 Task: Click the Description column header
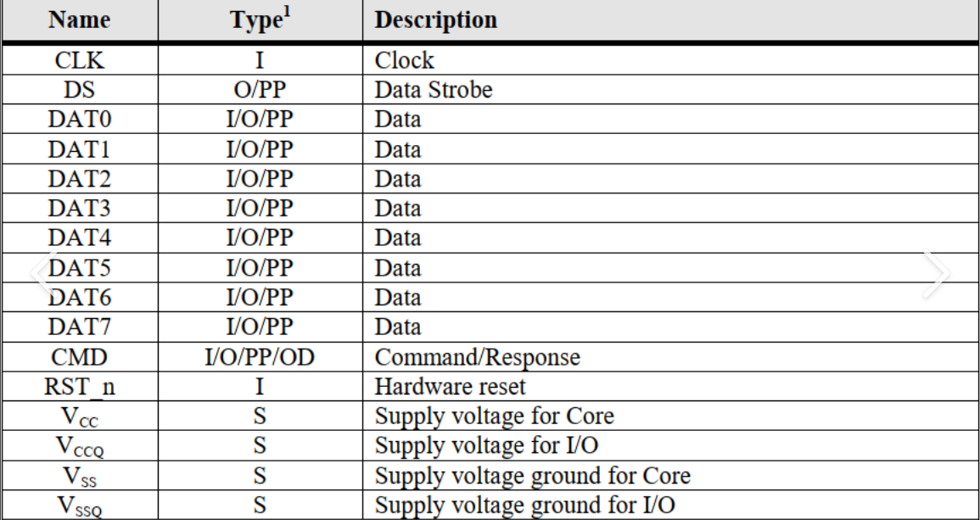tap(435, 20)
